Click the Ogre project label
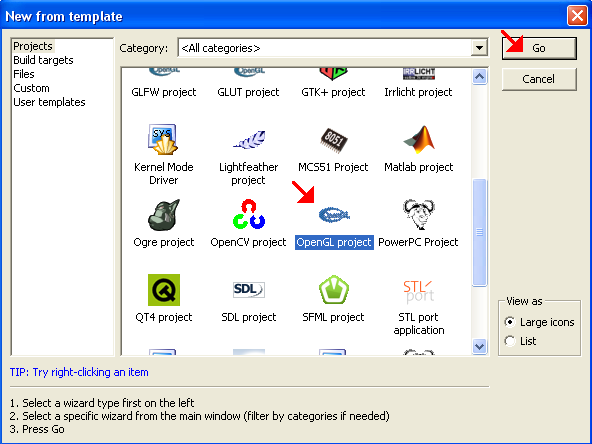 pos(164,242)
